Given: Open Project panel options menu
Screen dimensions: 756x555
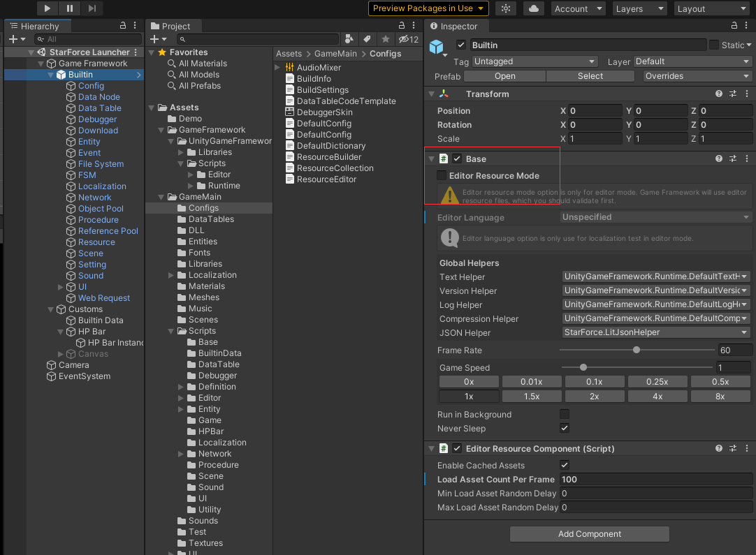Looking at the screenshot, I should [x=414, y=26].
